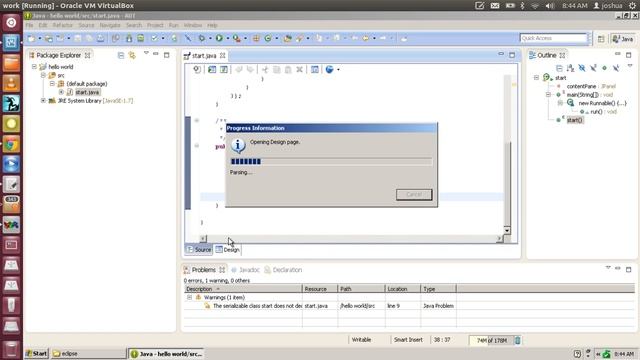The width and height of the screenshot is (640, 360).
Task: Click the Delete X icon in editor toolbar
Action: (x=299, y=69)
